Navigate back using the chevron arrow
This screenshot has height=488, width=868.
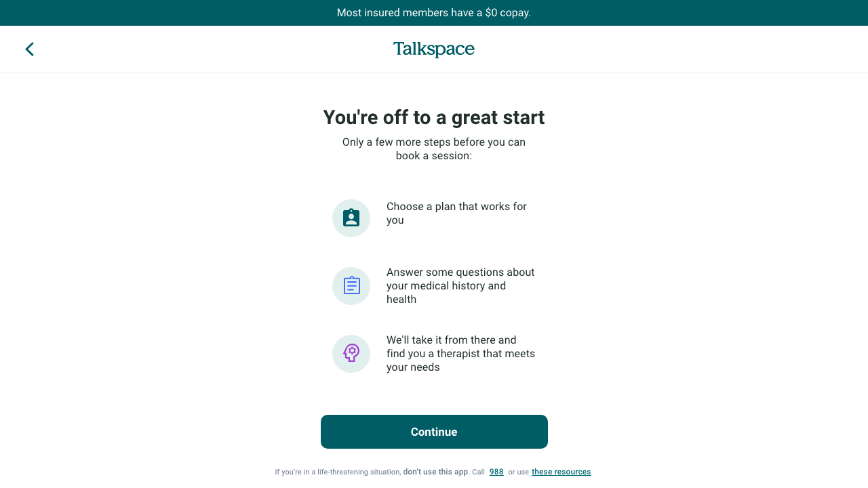coord(28,49)
